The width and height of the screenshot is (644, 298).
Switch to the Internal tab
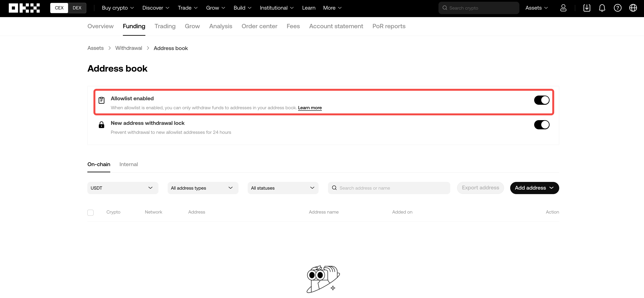pyautogui.click(x=128, y=164)
